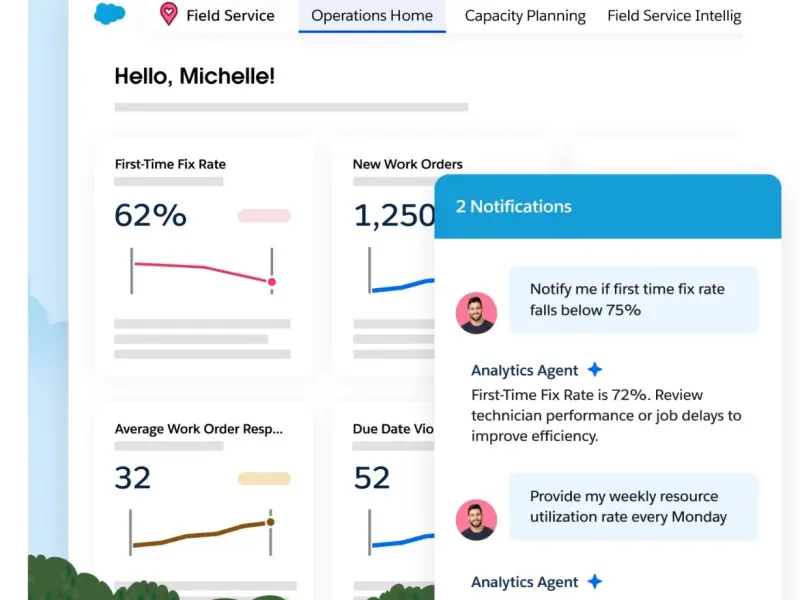Switch to the Operations Home tab
800x600 pixels.
372,16
